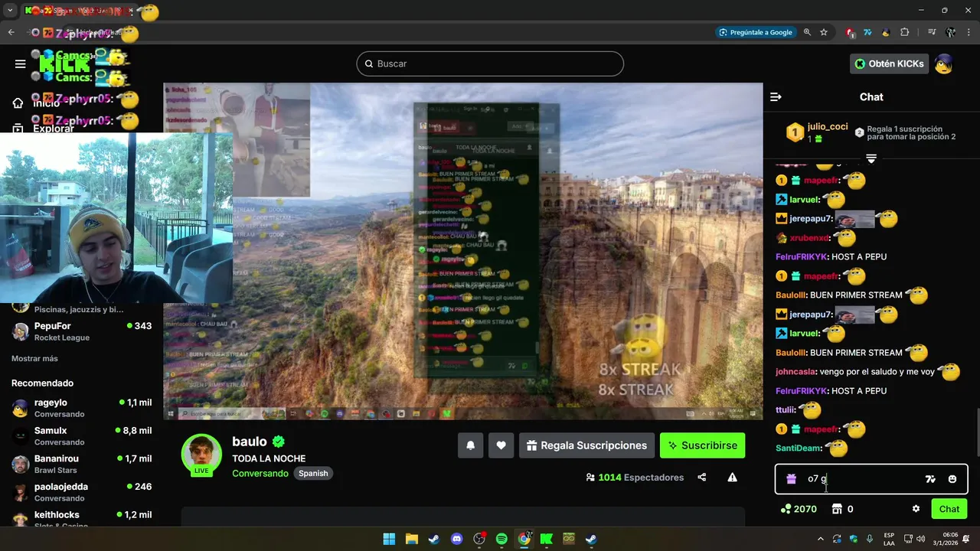The width and height of the screenshot is (980, 551).
Task: Open user avatar menu next to Obtén KICKs
Action: click(x=944, y=64)
